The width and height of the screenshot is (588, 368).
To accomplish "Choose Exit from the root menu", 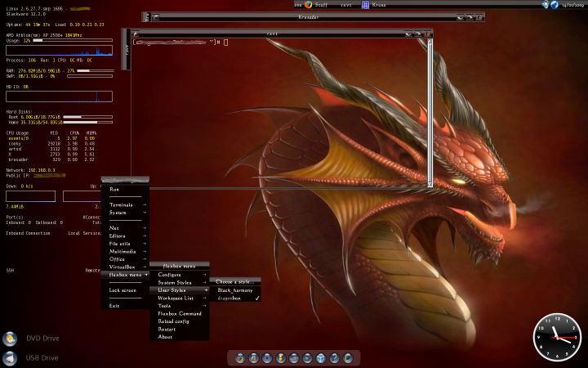I will click(x=125, y=306).
